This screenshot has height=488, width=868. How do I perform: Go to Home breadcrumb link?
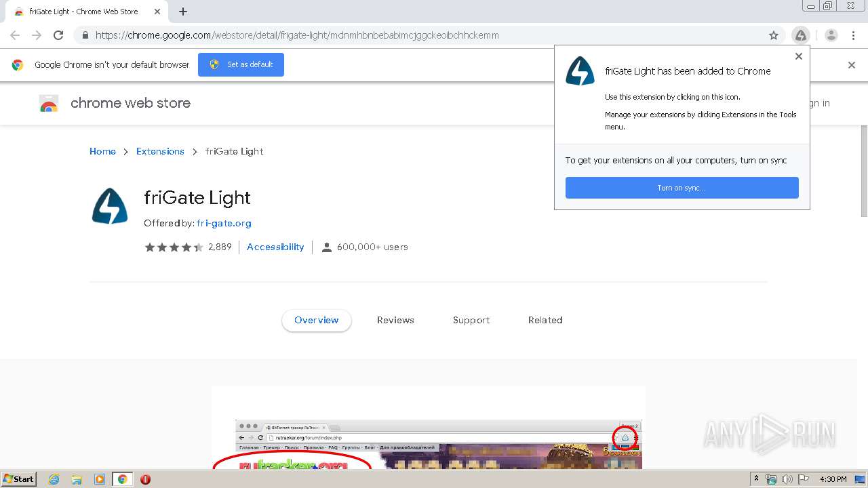tap(102, 151)
